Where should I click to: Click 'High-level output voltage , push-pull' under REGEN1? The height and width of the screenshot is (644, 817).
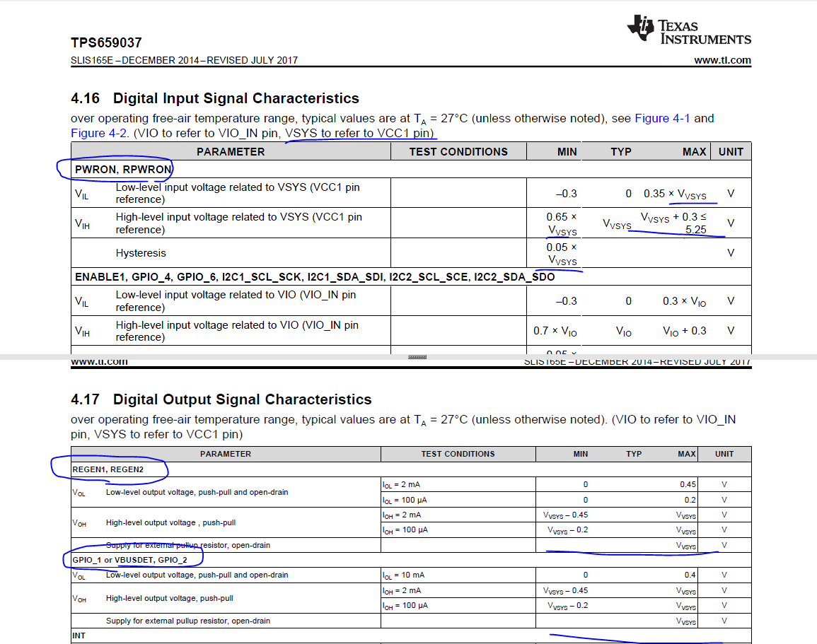click(x=171, y=522)
